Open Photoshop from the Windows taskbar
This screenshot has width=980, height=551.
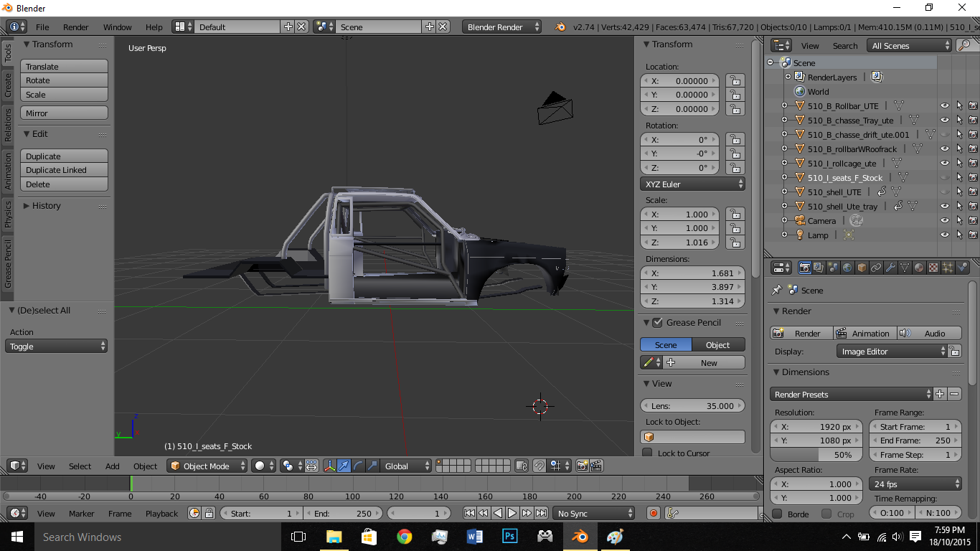click(x=510, y=537)
